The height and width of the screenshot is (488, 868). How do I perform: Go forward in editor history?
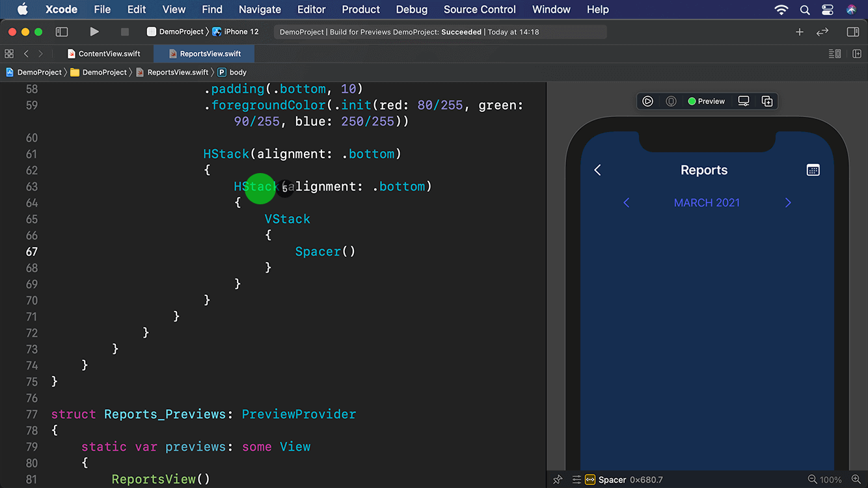tap(40, 54)
